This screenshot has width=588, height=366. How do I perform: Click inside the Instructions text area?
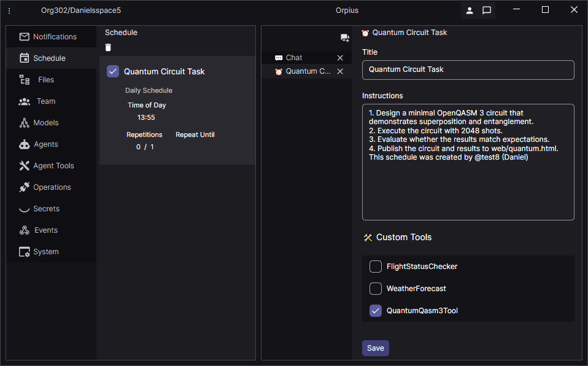[468, 184]
